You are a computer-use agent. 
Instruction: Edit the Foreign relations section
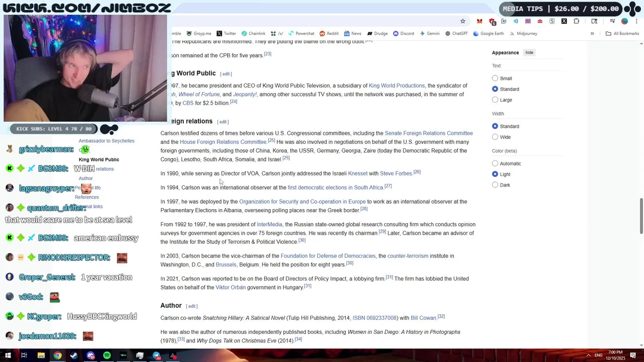pyautogui.click(x=223, y=122)
